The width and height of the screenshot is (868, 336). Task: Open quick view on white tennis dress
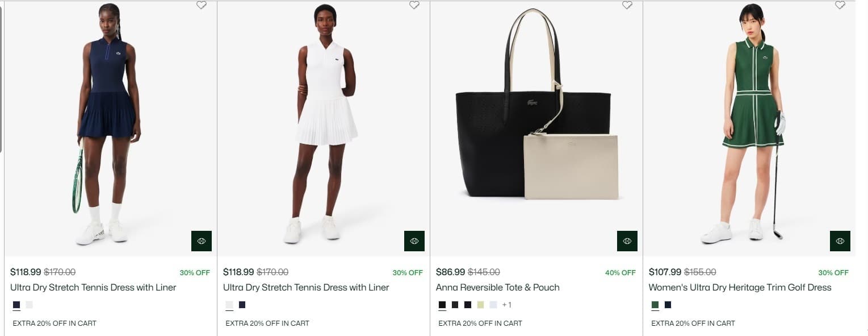[414, 241]
